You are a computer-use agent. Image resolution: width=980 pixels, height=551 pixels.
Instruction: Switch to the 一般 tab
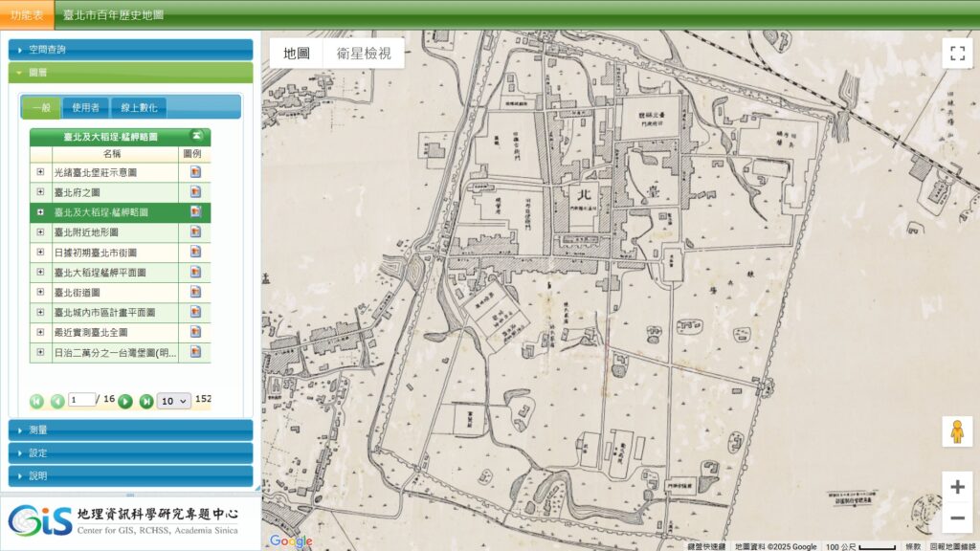(41, 107)
